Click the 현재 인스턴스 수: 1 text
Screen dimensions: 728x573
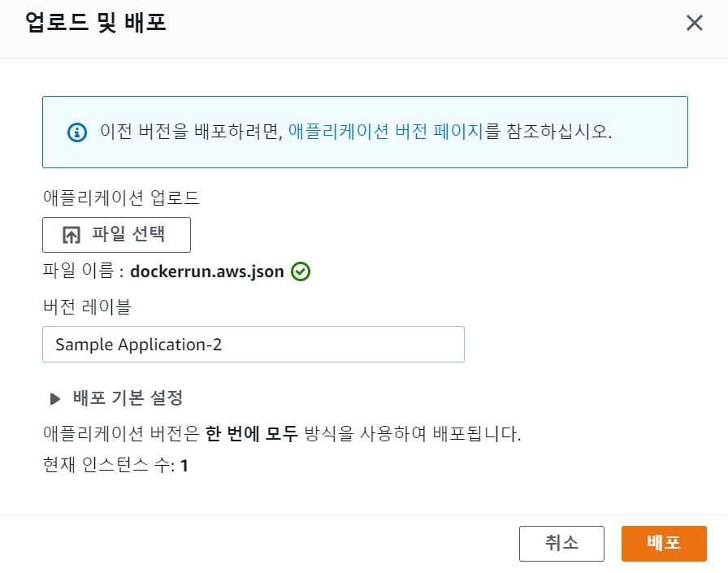115,465
